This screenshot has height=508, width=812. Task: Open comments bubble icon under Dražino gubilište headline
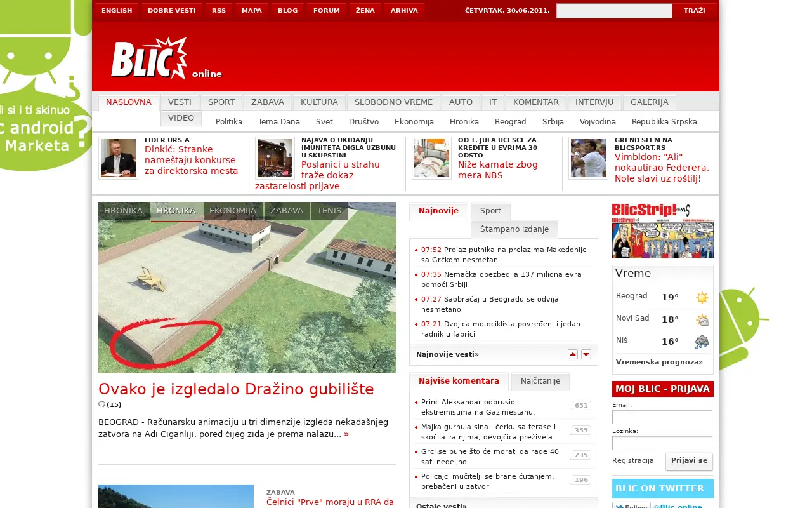[x=101, y=404]
